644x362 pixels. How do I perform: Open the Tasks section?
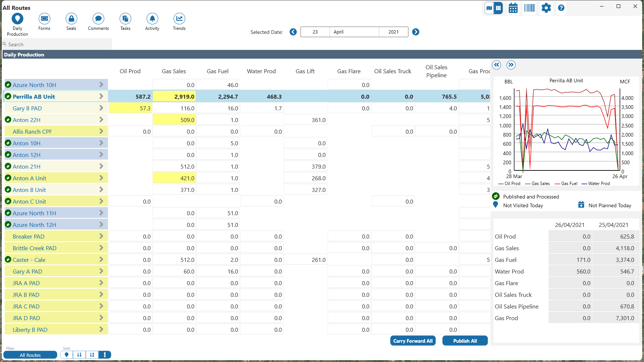point(125,19)
